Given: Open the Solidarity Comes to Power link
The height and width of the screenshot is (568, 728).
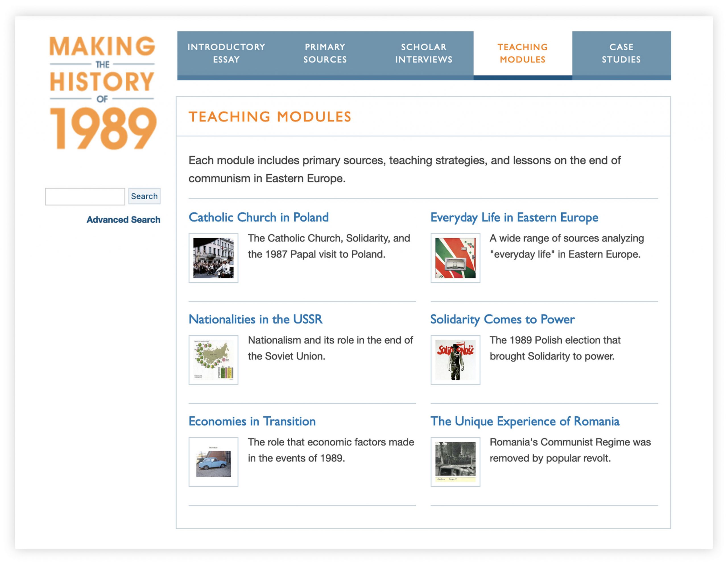Looking at the screenshot, I should tap(502, 319).
